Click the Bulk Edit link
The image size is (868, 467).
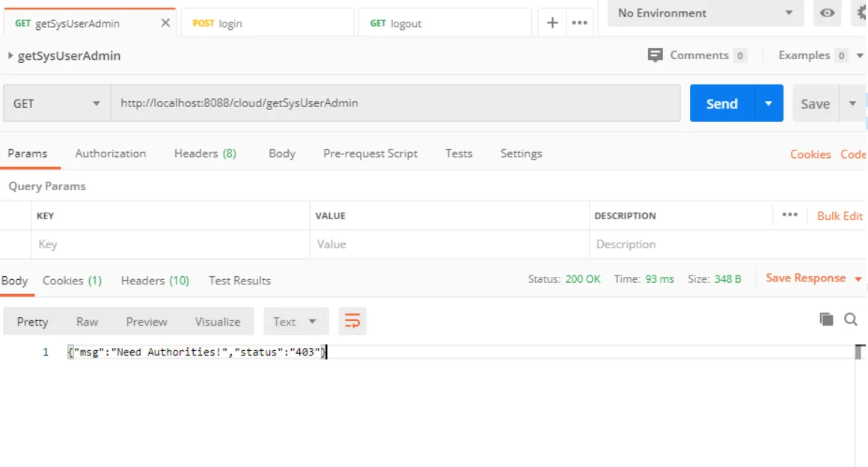coord(840,216)
